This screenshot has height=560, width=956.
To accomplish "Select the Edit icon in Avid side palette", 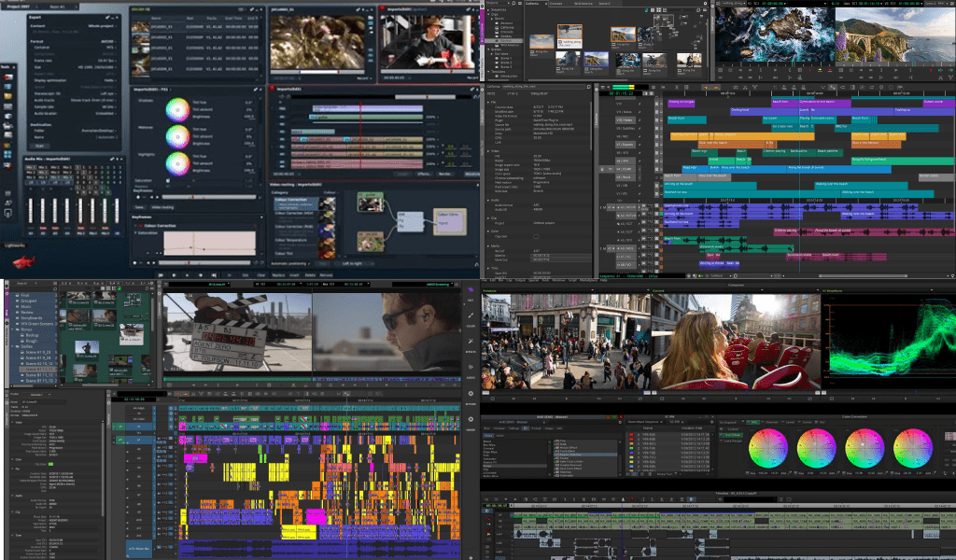I will (x=471, y=288).
